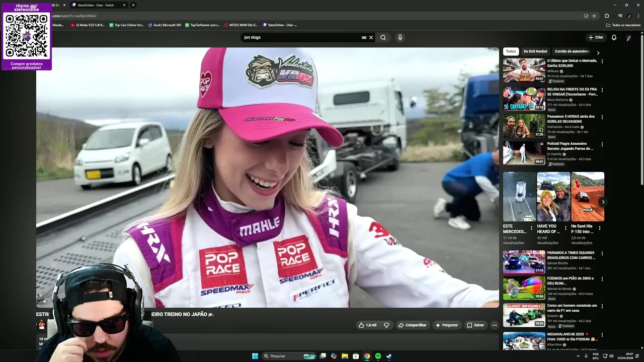
Task: Click the YouTube search magnifier button
Action: [383, 37]
